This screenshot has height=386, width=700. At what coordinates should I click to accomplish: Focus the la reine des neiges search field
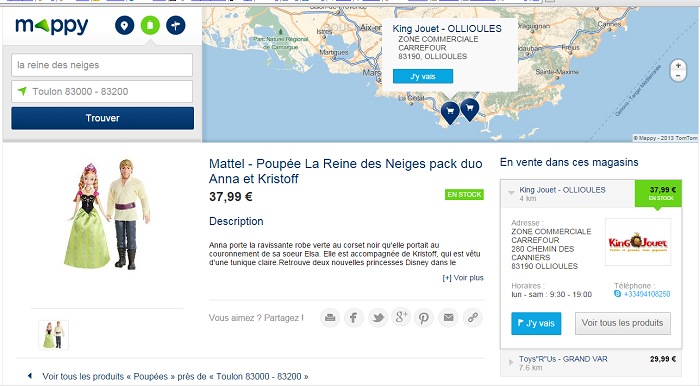click(x=102, y=65)
